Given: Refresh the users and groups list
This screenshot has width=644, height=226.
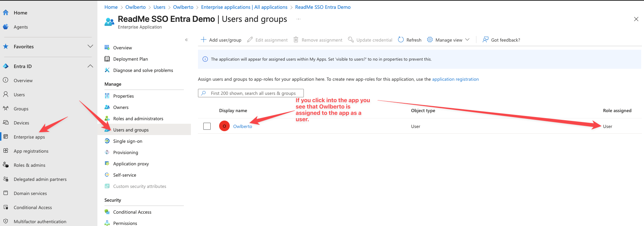Looking at the screenshot, I should [410, 40].
